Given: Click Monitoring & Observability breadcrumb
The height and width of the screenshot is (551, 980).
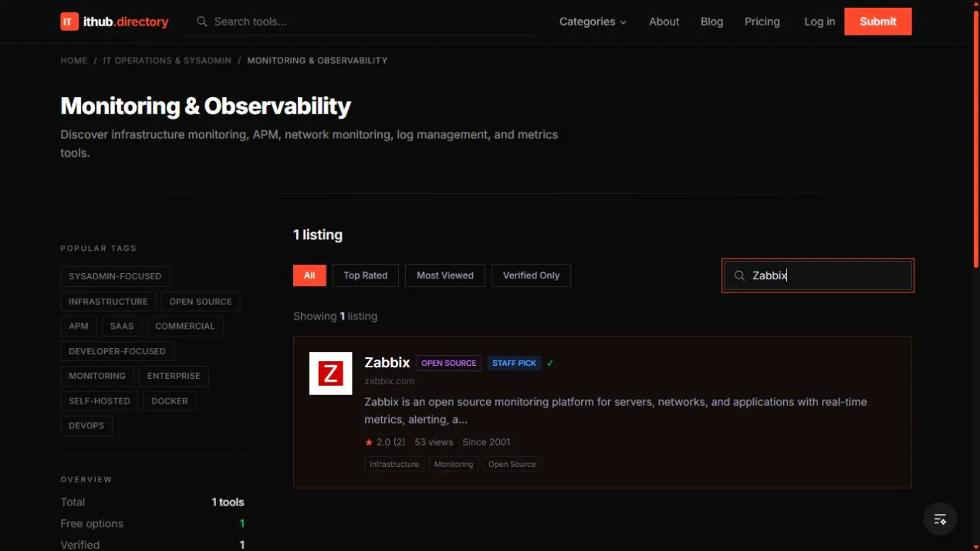Looking at the screenshot, I should pos(317,60).
